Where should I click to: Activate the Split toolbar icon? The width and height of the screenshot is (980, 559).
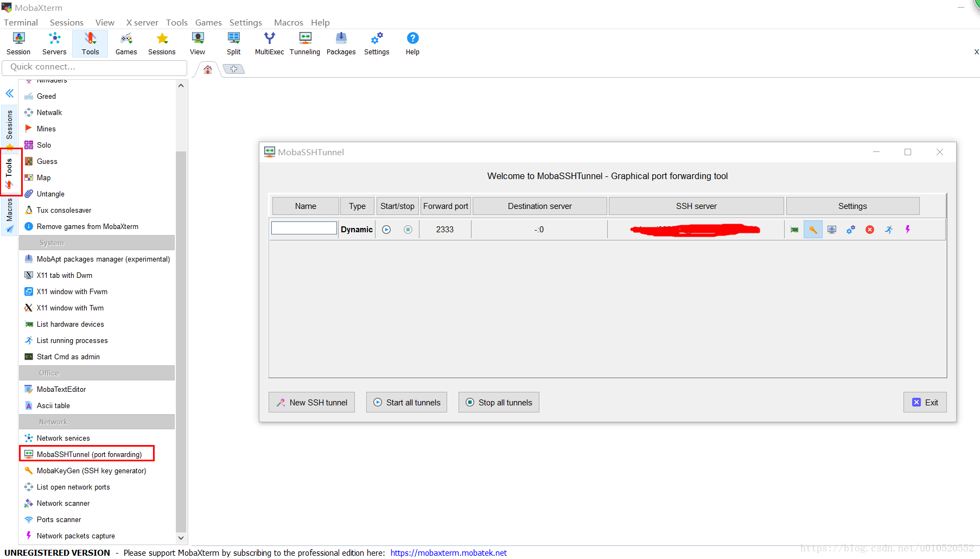coord(233,43)
